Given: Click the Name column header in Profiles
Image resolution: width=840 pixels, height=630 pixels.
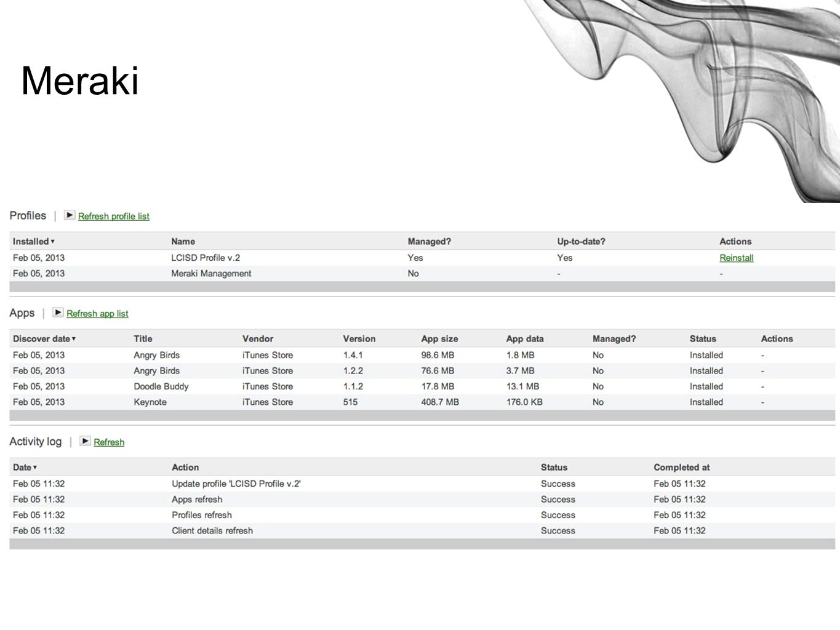Looking at the screenshot, I should pos(183,241).
